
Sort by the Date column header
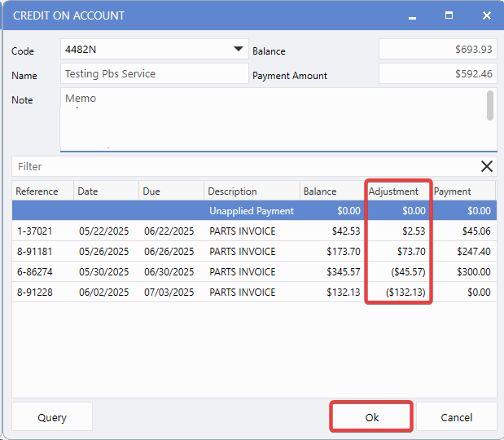(x=88, y=191)
